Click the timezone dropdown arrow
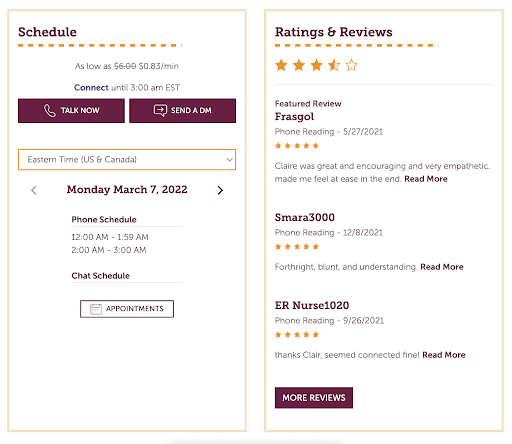 coord(229,160)
